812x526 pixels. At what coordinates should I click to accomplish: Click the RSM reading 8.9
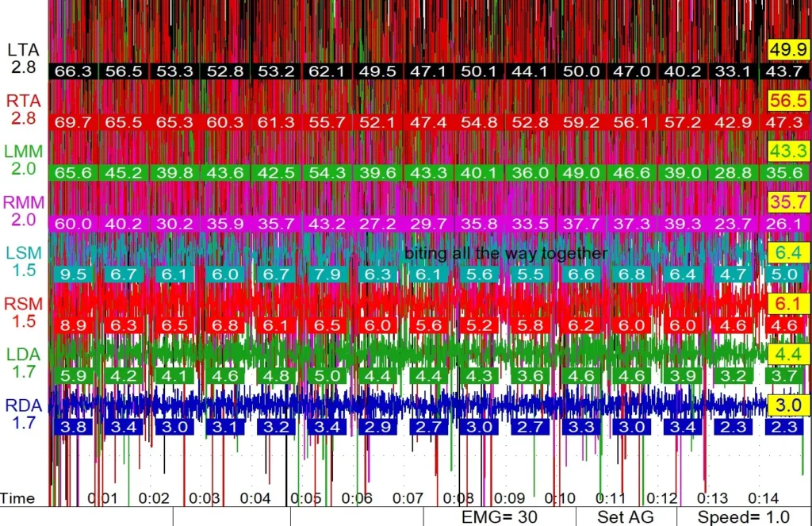click(x=73, y=325)
